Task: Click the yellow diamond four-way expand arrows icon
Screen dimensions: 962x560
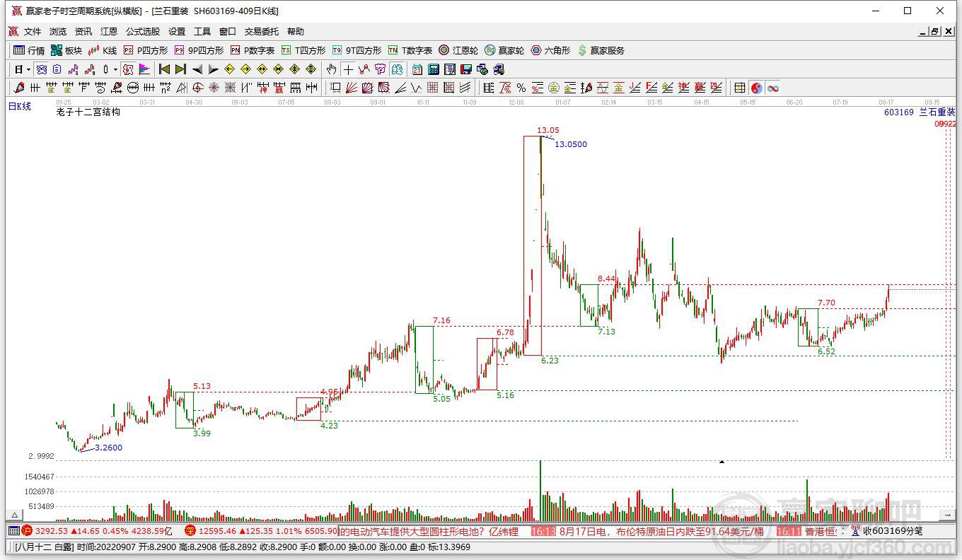Action: coord(311,69)
